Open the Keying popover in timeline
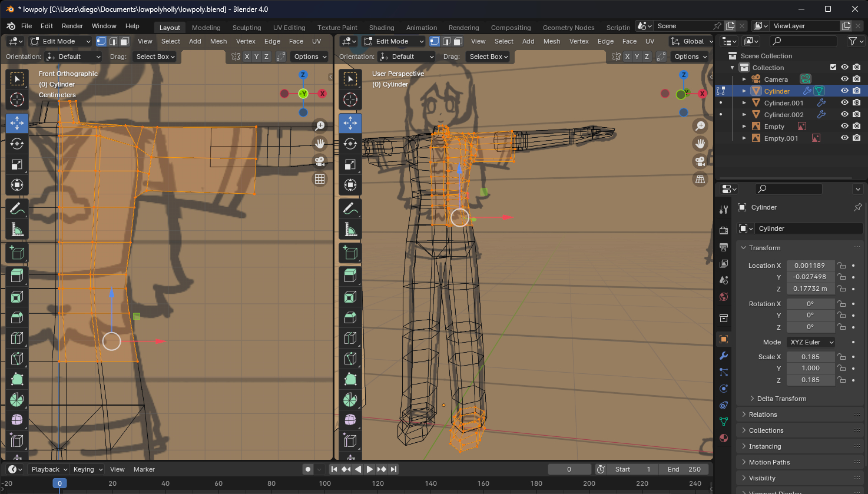Image resolution: width=868 pixels, height=494 pixels. click(x=87, y=469)
